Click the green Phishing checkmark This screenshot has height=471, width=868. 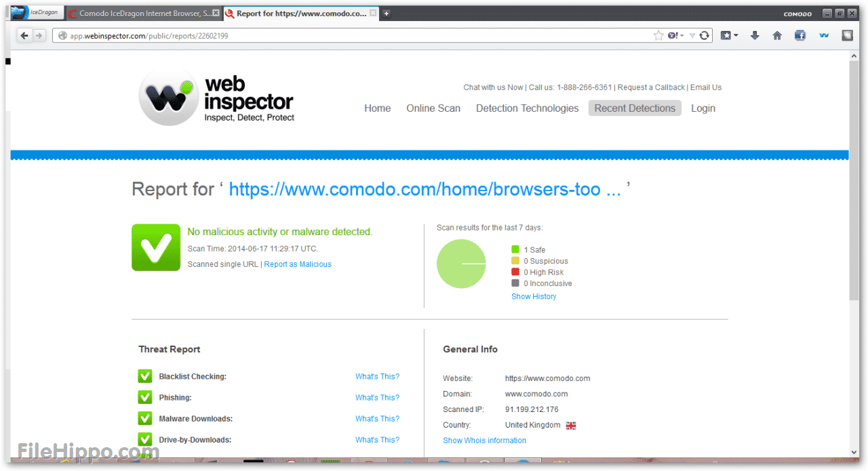(x=144, y=397)
